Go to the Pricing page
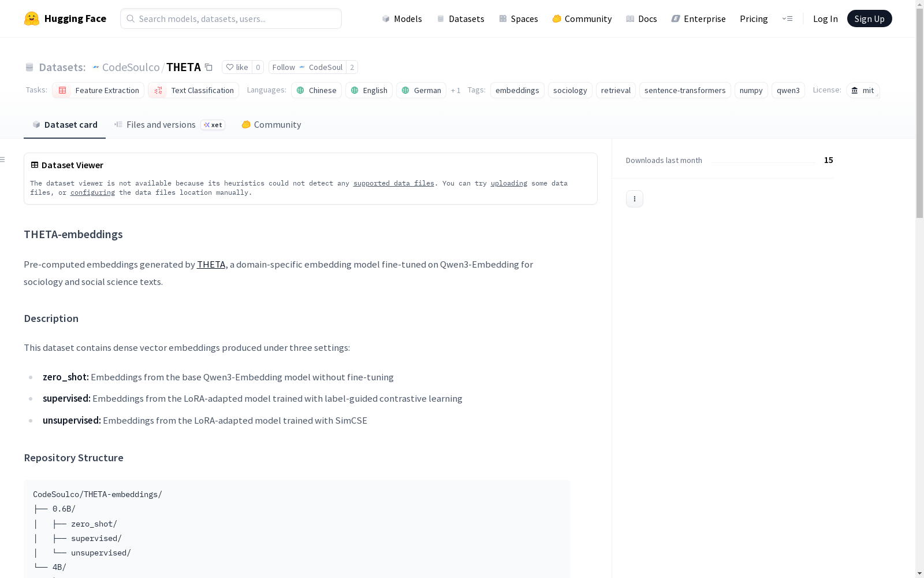The image size is (924, 578). click(754, 18)
